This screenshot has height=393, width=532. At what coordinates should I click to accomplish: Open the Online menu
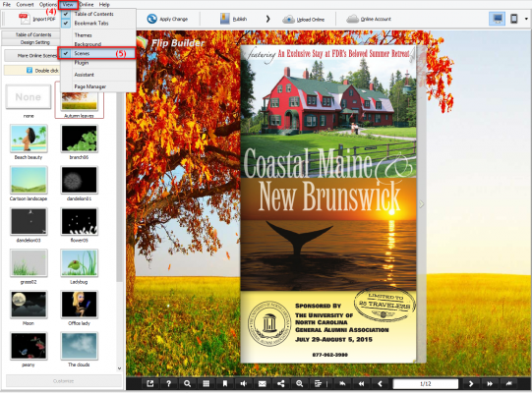pos(87,4)
